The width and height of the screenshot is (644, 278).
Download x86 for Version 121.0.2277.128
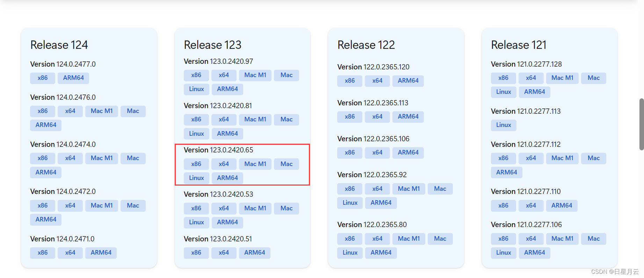click(x=504, y=78)
